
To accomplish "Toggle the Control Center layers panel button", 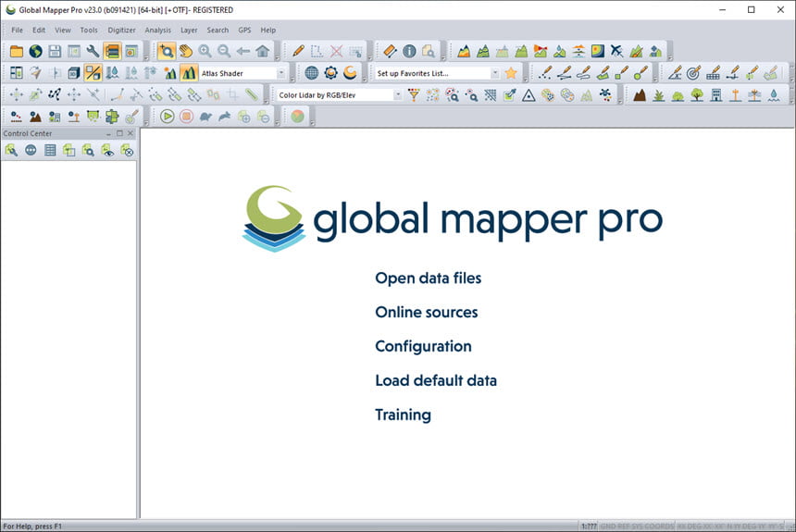I will click(112, 51).
